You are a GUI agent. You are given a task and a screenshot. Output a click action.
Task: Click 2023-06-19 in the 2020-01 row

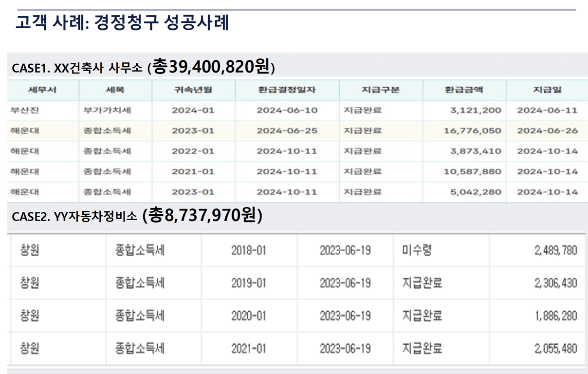pyautogui.click(x=345, y=316)
